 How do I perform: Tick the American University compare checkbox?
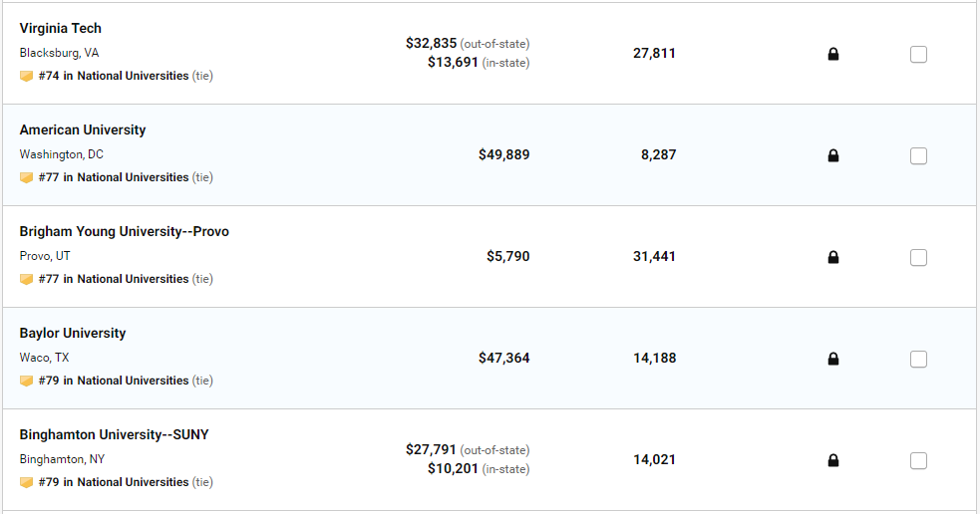tap(918, 155)
